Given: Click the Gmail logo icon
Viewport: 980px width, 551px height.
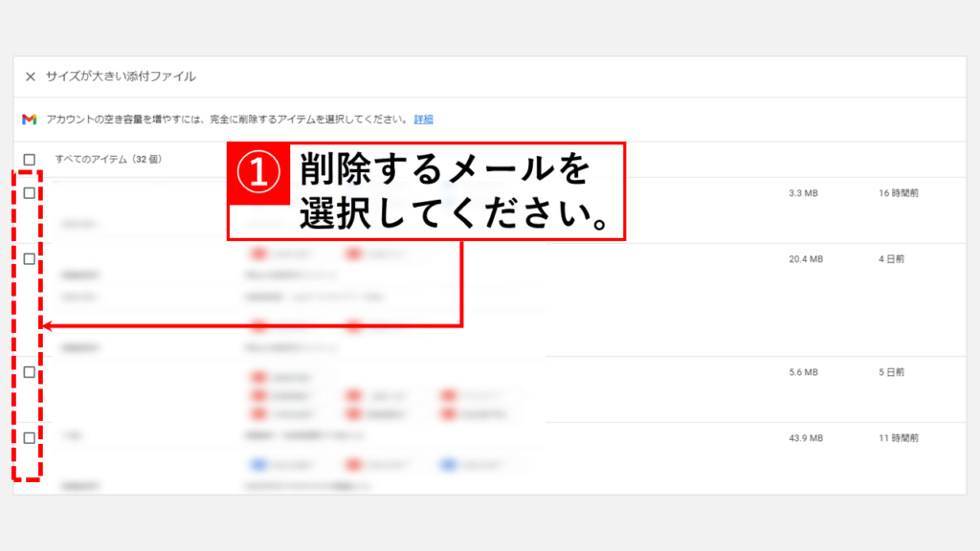Looking at the screenshot, I should point(30,120).
